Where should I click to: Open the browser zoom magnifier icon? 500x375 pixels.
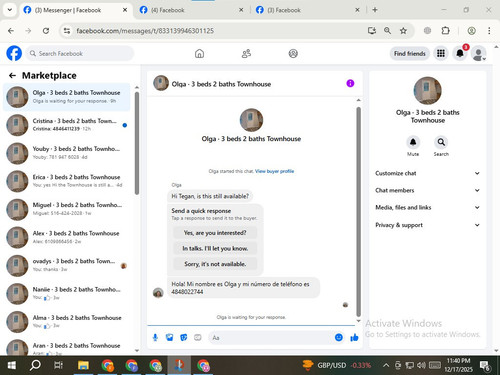tap(387, 31)
